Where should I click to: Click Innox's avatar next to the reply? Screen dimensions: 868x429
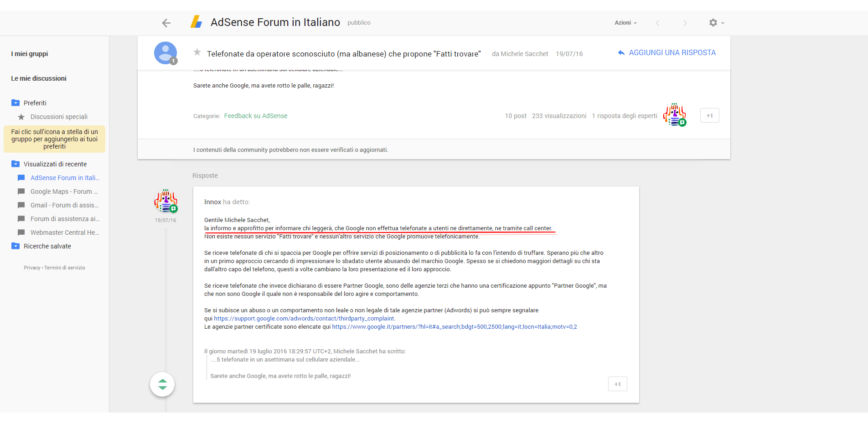pyautogui.click(x=165, y=201)
